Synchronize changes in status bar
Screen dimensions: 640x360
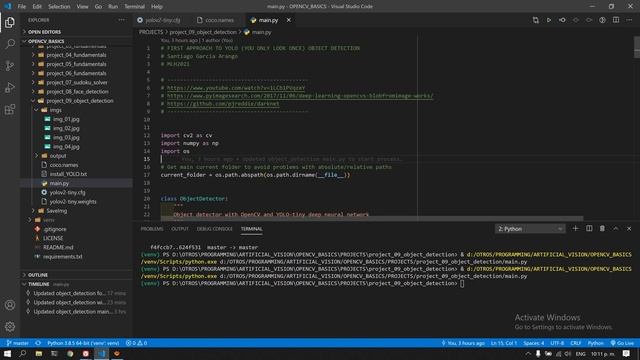point(38,343)
